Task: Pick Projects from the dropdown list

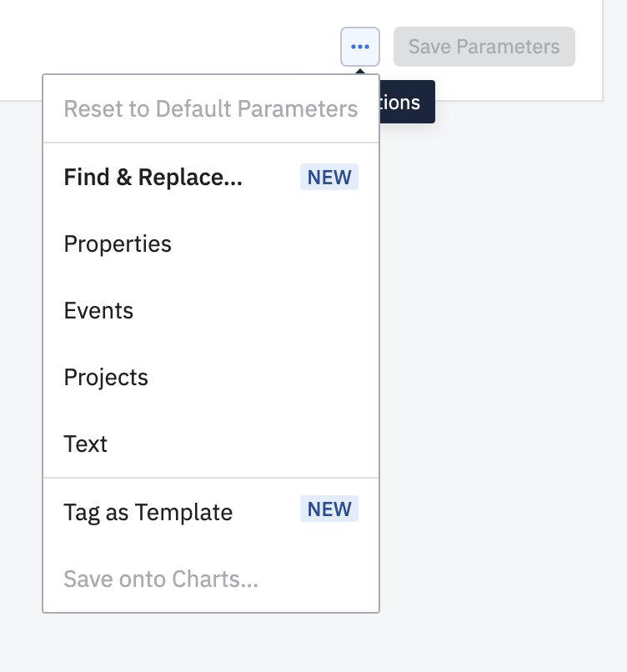Action: coord(106,378)
